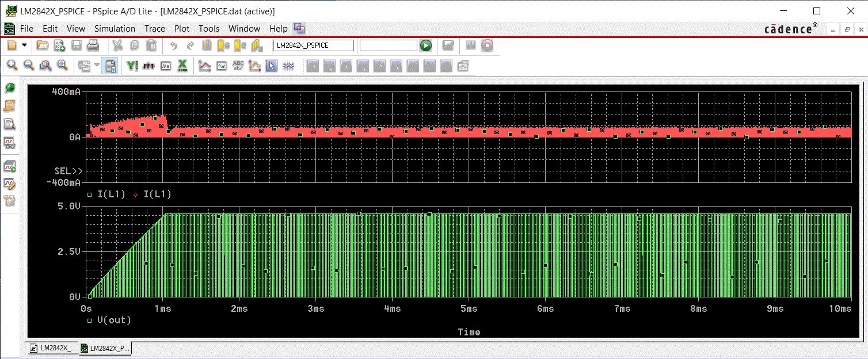Switch to the first LM2842X document tab
Image resolution: width=868 pixels, height=359 pixels.
tap(53, 348)
